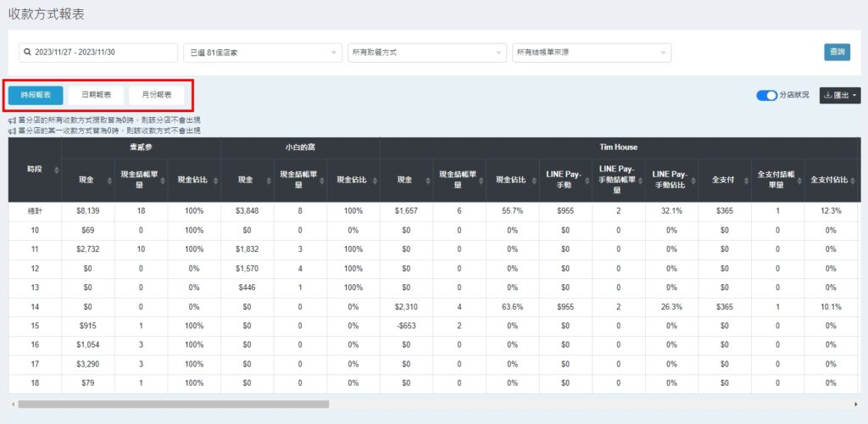Sort 小白的窩 現金 column using sort arrows
This screenshot has width=868, height=424.
pos(268,180)
